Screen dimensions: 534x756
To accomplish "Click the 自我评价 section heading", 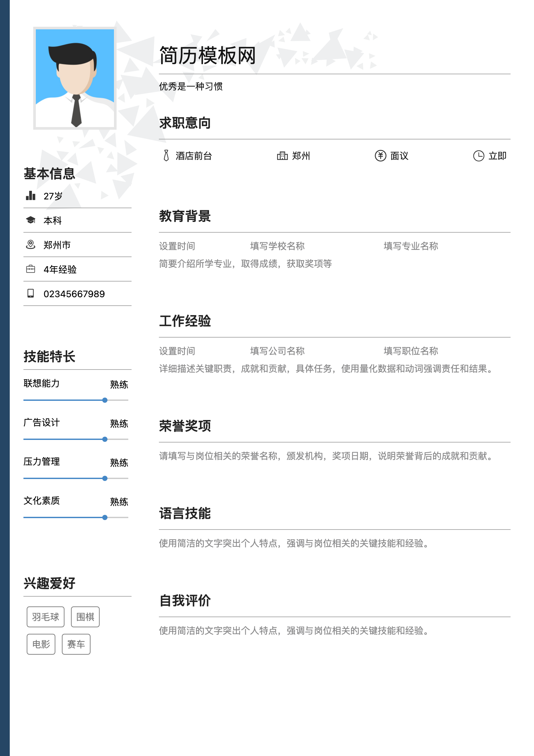I will [185, 601].
